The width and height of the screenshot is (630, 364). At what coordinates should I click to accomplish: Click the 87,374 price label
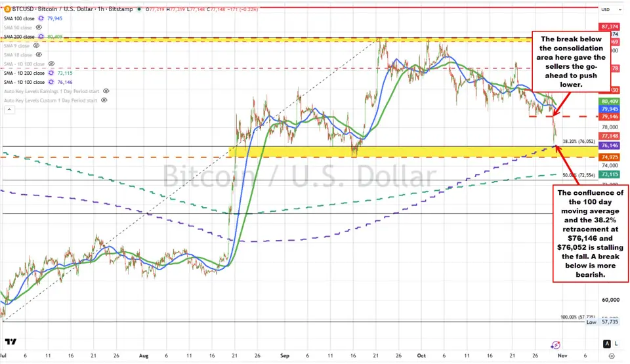tap(610, 26)
